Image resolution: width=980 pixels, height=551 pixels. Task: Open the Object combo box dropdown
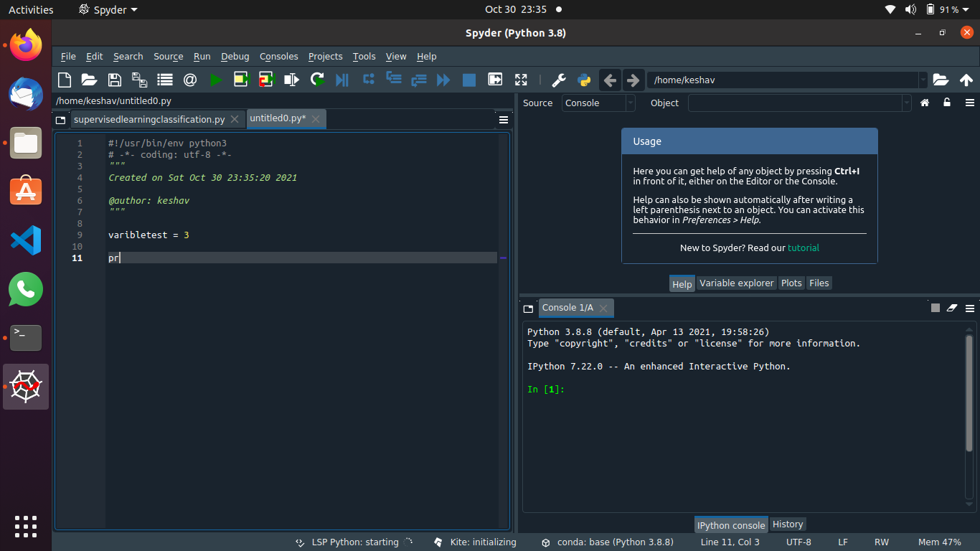point(906,103)
